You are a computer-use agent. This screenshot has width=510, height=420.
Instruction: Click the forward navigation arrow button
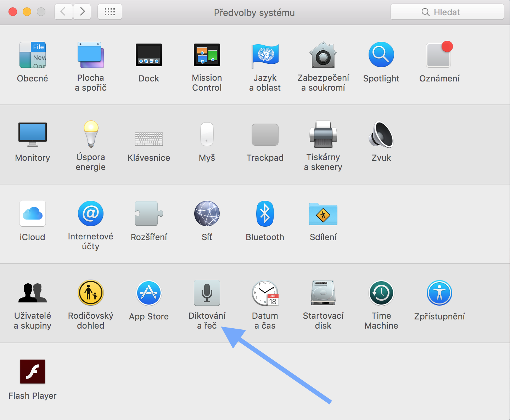click(x=82, y=12)
